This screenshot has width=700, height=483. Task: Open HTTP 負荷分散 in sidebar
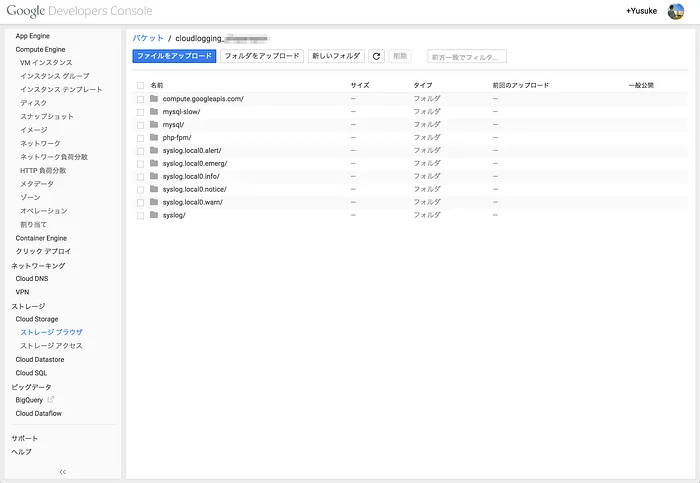pos(43,170)
